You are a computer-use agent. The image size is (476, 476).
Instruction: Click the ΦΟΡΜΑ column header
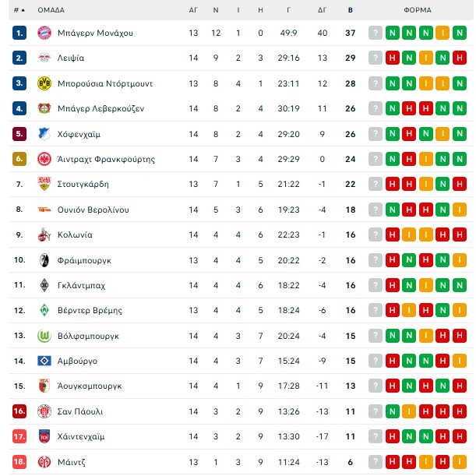[x=419, y=10]
